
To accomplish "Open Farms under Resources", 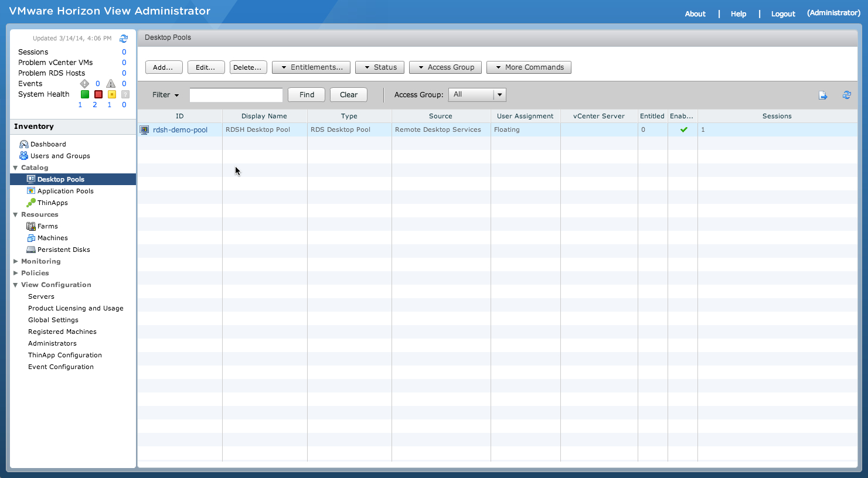I will pyautogui.click(x=46, y=226).
